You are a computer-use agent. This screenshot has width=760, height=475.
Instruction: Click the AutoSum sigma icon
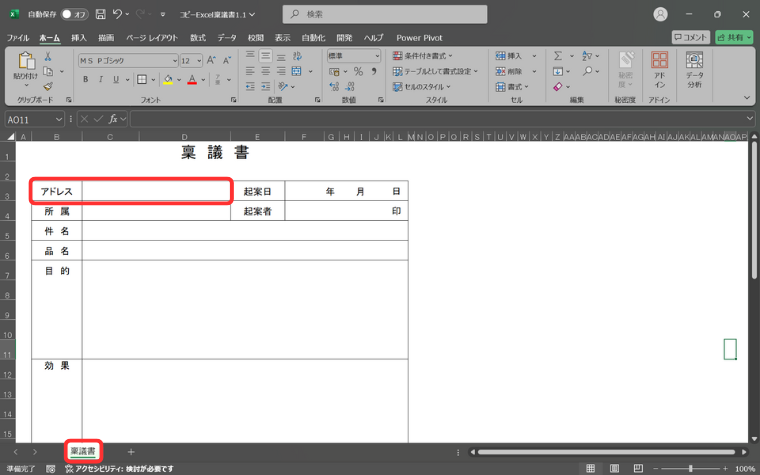(x=558, y=56)
